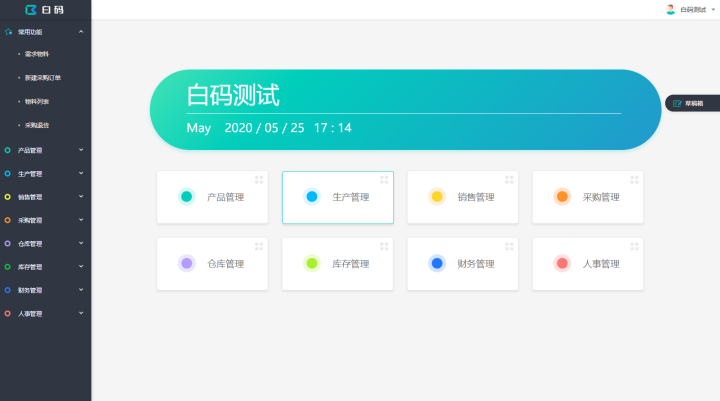Select 新建采购订单 in the sidebar menu
Screen dimensions: 720x401
(43, 78)
